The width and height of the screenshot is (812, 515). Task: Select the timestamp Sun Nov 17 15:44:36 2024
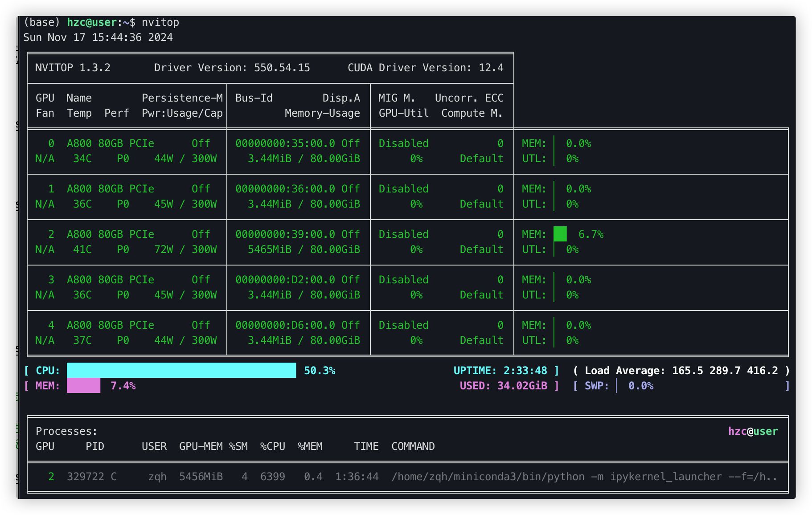coord(98,37)
